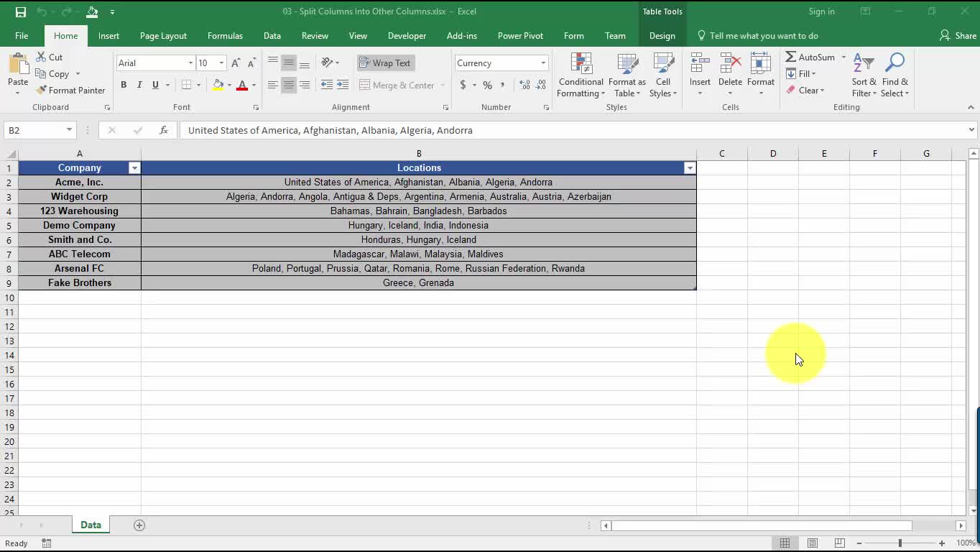Click the Increase Decimal icon
This screenshot has width=980, height=552.
tap(524, 85)
